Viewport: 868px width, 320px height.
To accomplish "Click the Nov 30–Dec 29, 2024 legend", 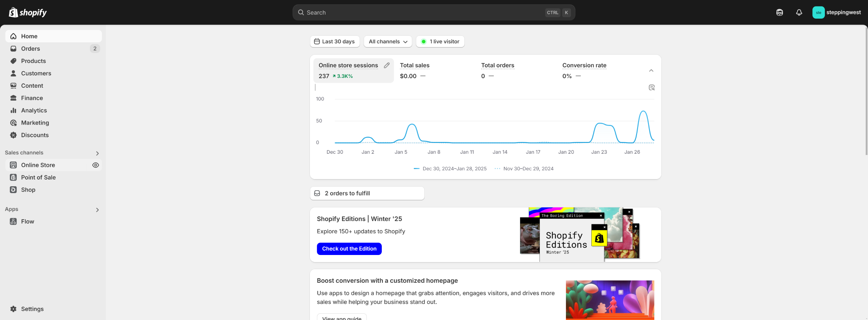I will coord(524,169).
